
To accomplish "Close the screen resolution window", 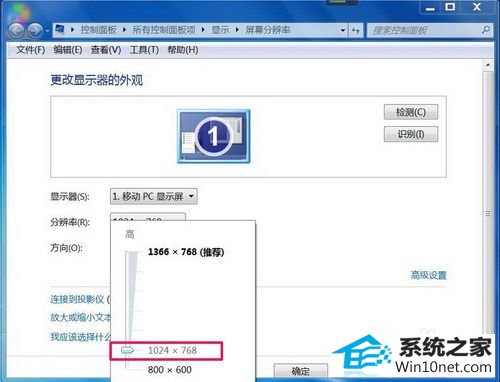I will point(477,7).
